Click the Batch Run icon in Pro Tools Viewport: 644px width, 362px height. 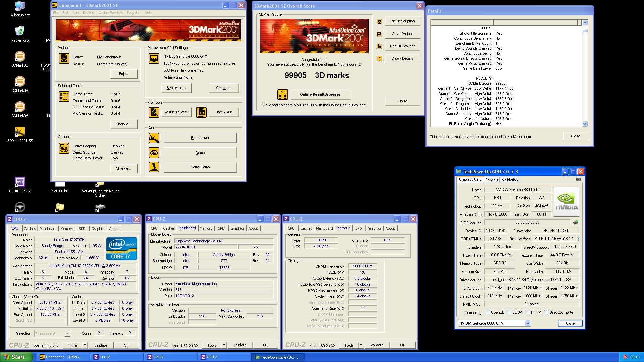tap(201, 112)
